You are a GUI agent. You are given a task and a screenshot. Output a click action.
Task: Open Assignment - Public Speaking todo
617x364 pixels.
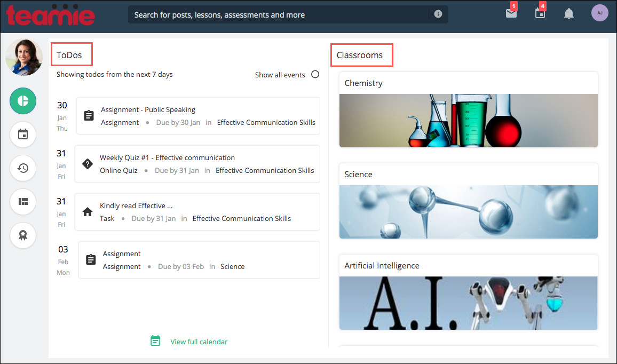pos(148,109)
